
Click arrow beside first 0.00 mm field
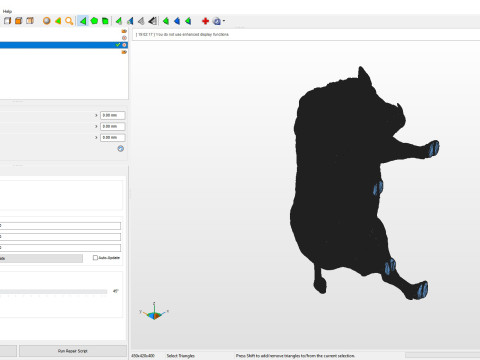click(x=96, y=115)
